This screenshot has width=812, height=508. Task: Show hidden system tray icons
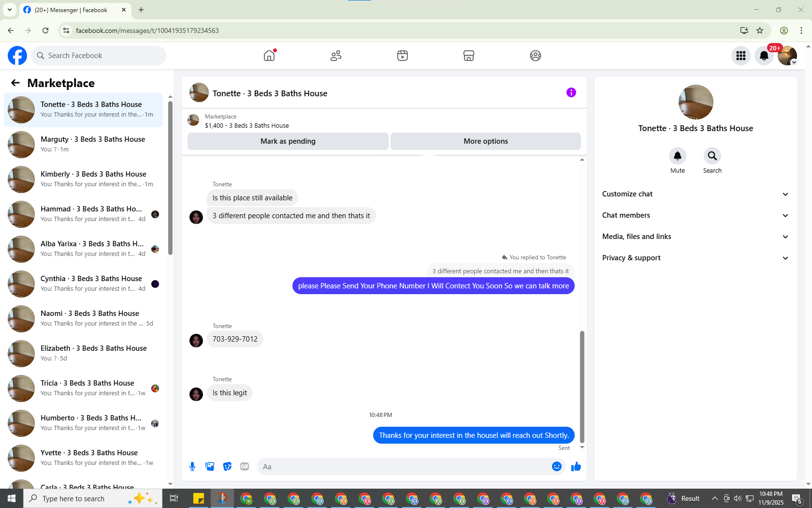[x=714, y=498]
